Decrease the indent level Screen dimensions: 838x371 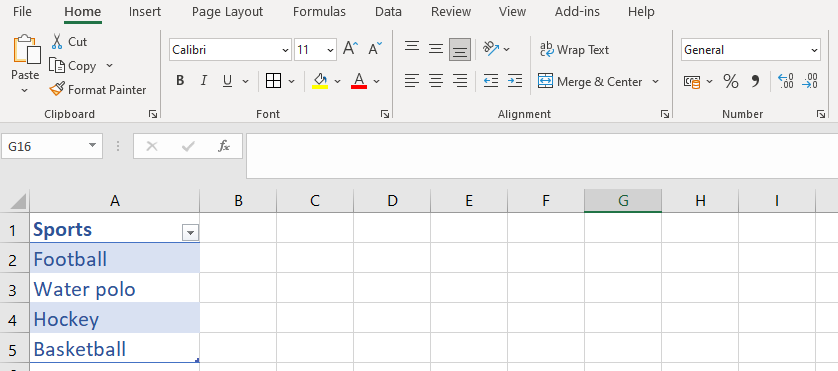[x=491, y=81]
